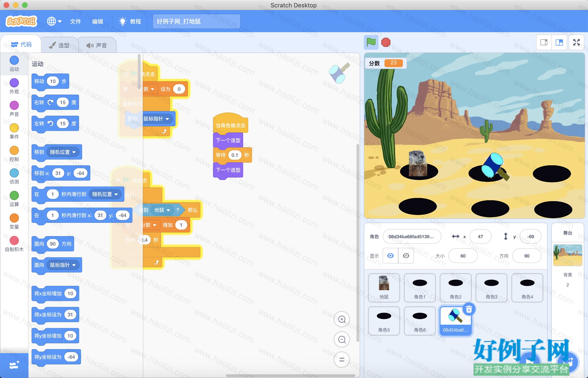Select the 变量 variables category

tap(14, 222)
